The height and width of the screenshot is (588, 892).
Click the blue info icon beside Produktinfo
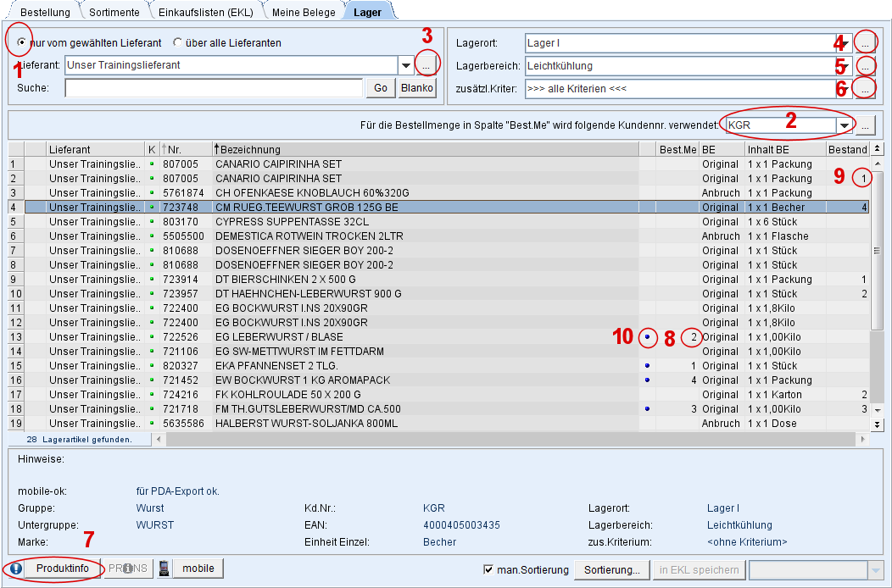pos(15,569)
